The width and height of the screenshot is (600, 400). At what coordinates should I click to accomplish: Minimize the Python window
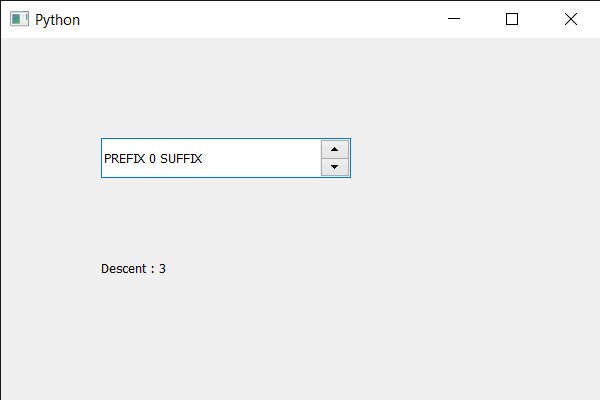453,19
